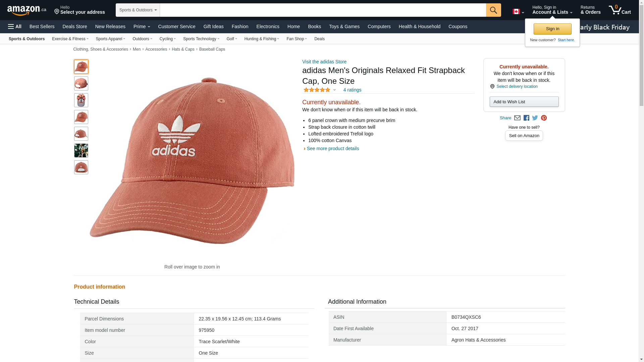
Task: Share product on Twitter
Action: 535,118
